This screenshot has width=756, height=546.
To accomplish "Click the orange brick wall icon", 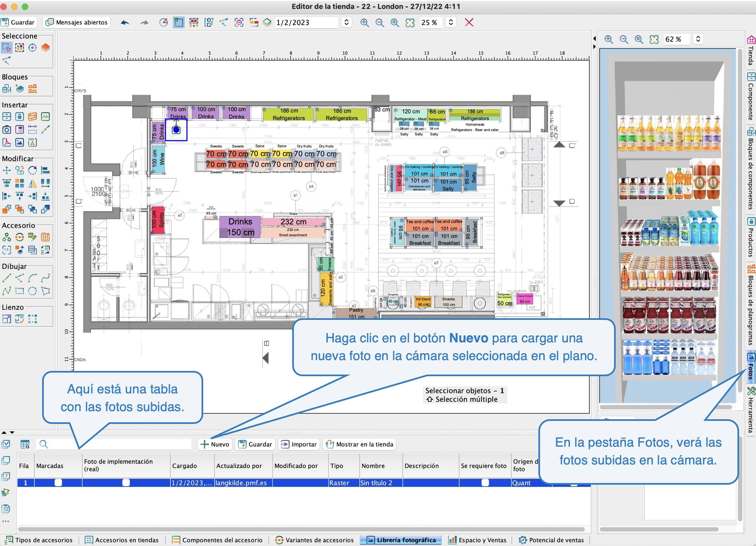I will 32,117.
